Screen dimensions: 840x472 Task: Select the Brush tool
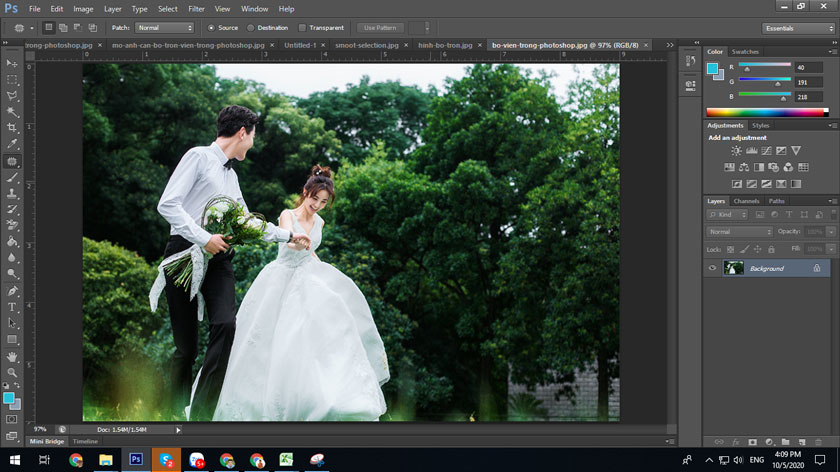(12, 177)
